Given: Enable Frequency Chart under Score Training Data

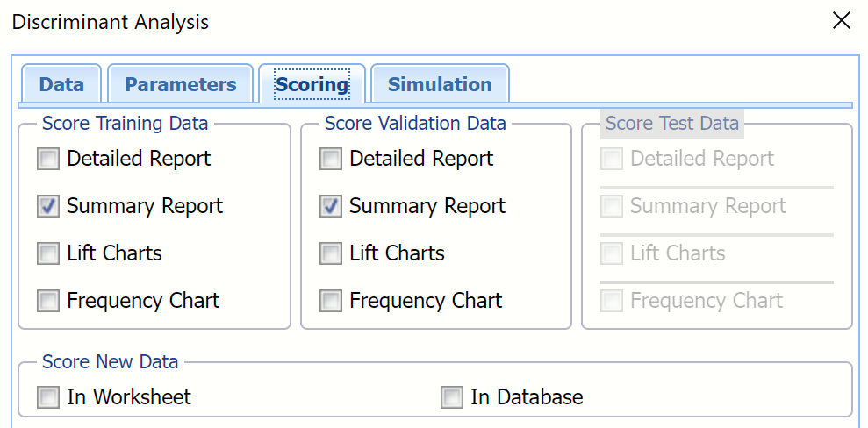Looking at the screenshot, I should (x=48, y=301).
